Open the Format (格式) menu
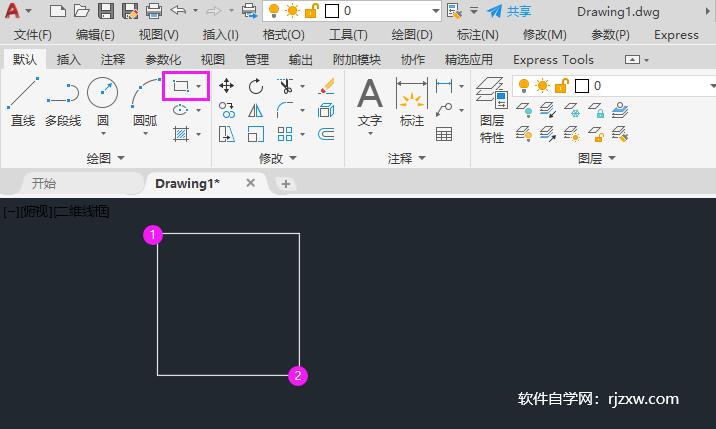Screen dimensions: 716x429 284,35
